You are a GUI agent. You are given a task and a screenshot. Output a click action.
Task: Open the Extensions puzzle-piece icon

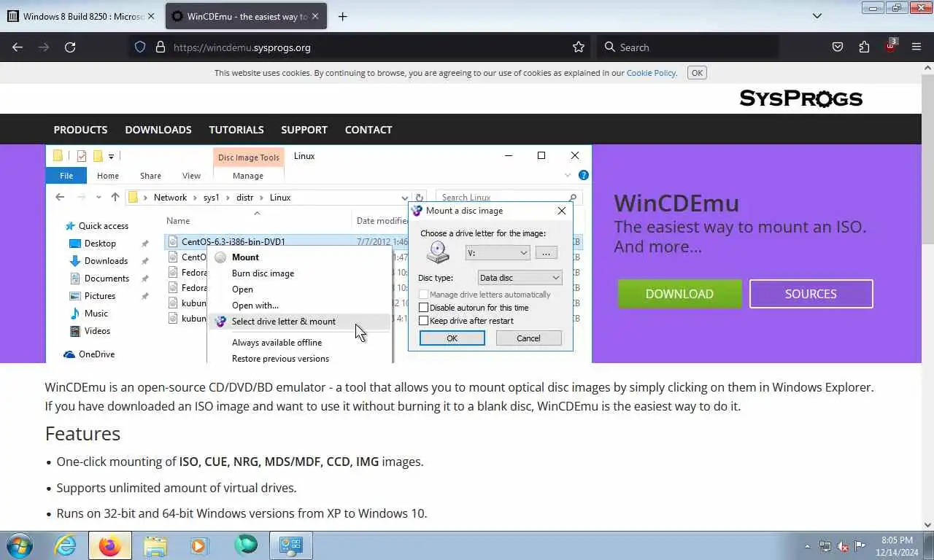(864, 47)
